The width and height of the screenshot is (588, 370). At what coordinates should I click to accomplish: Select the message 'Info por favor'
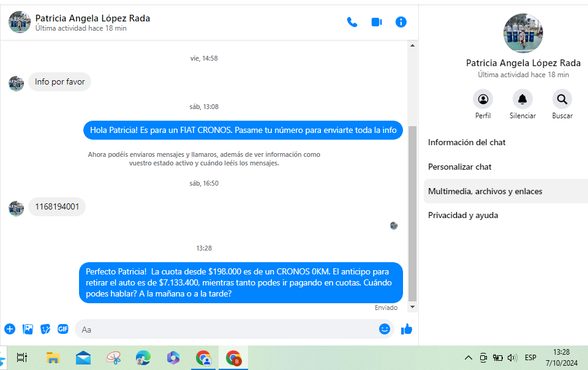(59, 81)
